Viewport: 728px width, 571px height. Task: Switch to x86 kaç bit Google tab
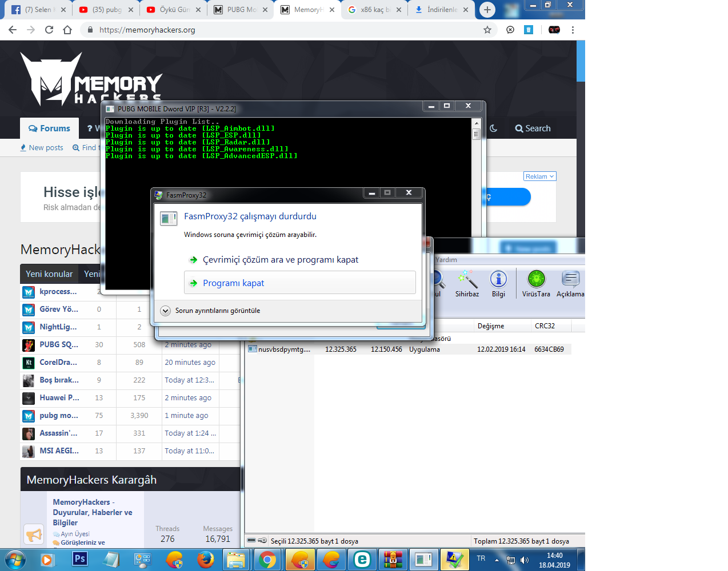(375, 10)
